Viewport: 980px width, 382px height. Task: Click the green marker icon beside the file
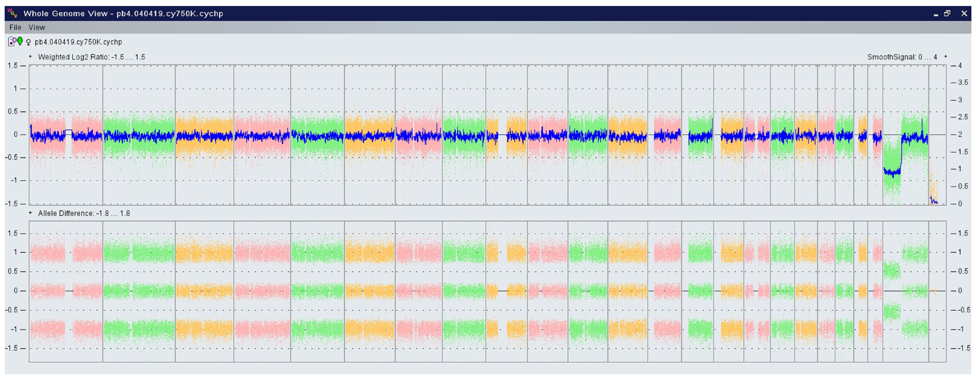click(x=20, y=41)
